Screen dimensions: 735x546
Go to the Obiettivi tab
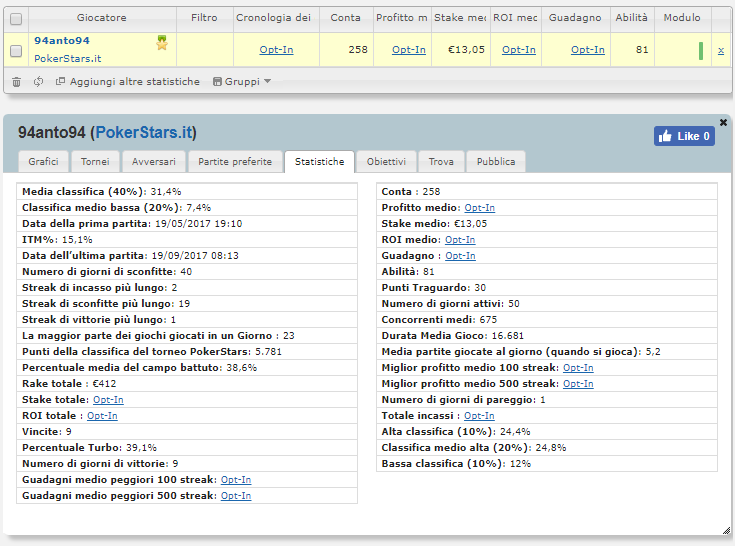pos(386,162)
